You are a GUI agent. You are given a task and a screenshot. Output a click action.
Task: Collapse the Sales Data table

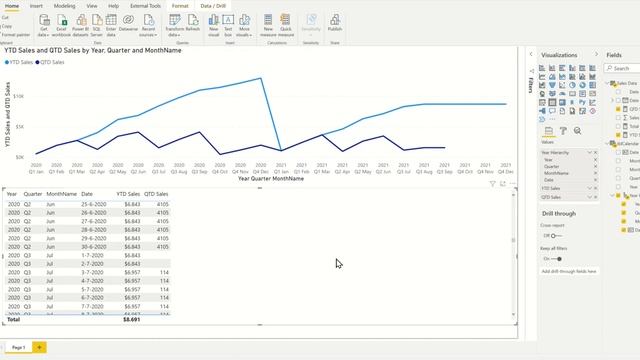pos(607,83)
